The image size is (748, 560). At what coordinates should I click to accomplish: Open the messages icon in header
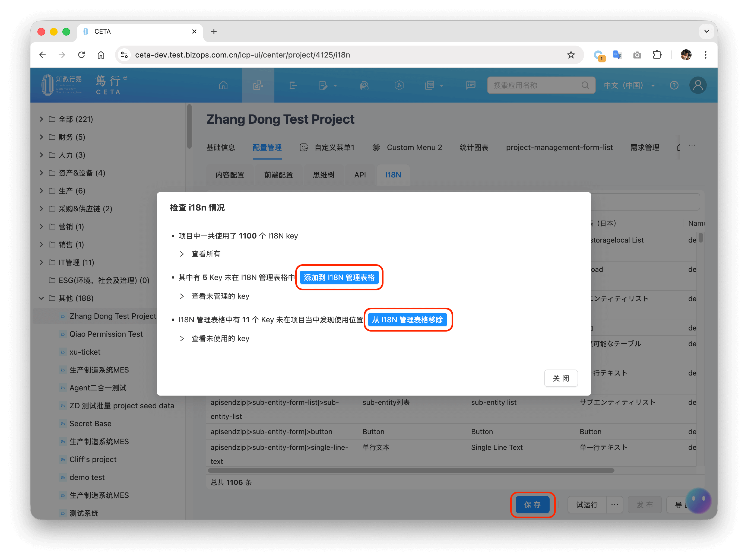click(470, 85)
